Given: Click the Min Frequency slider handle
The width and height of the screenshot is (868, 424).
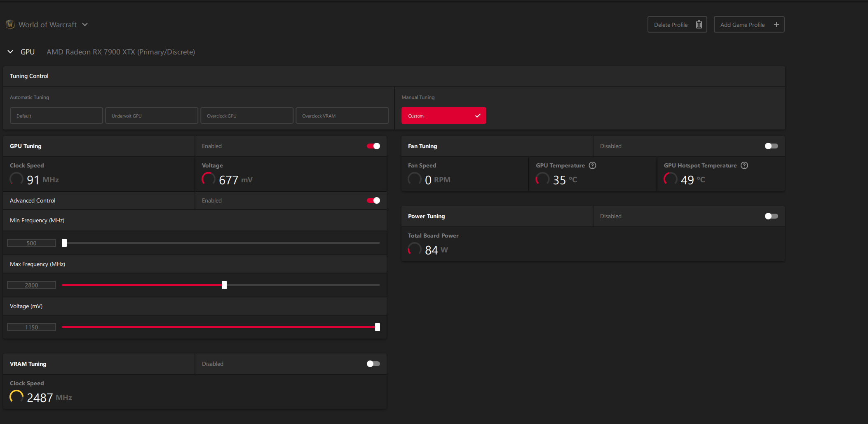Looking at the screenshot, I should tap(64, 243).
